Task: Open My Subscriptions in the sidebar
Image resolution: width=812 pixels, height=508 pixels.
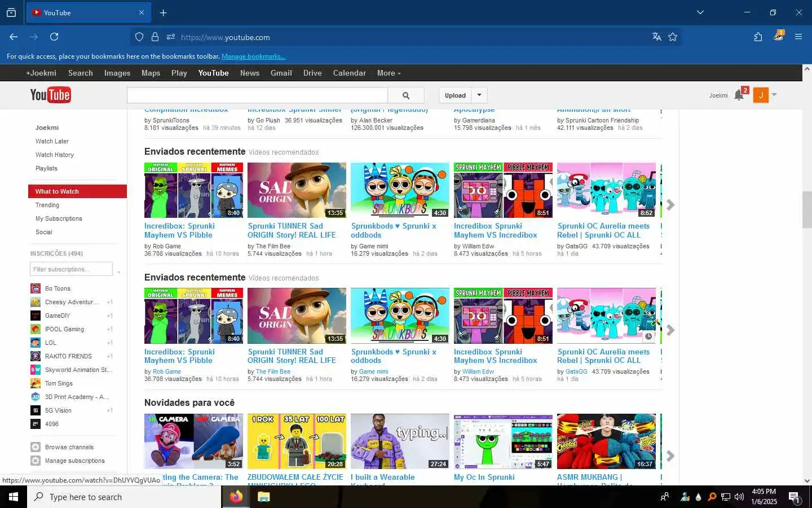Action: tap(59, 218)
